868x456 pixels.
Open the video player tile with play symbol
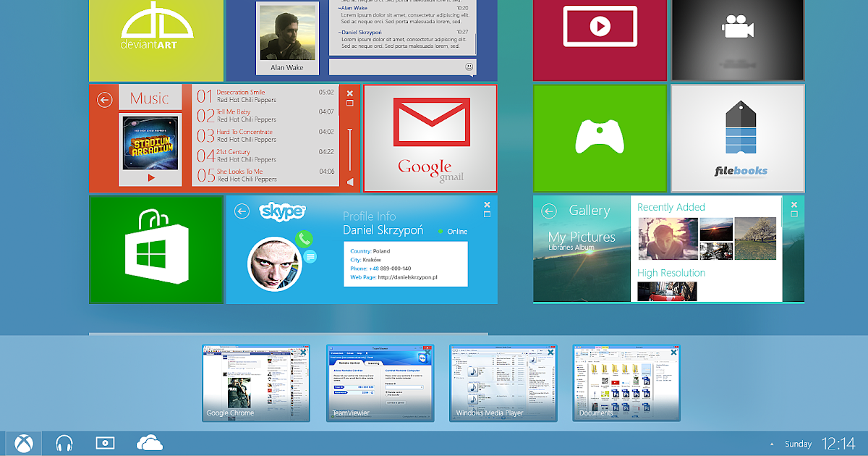(x=600, y=41)
